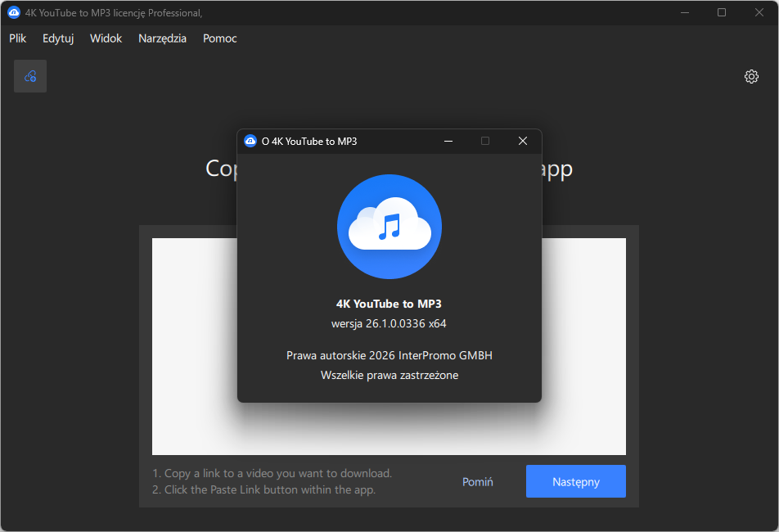Click the 'Wszelkie prawa zastrzeżone' text
779x532 pixels.
[389, 375]
